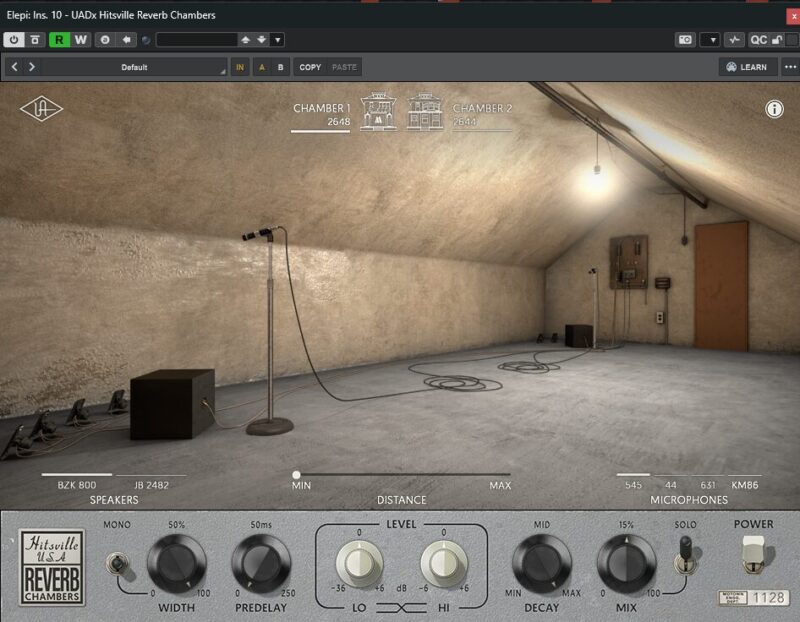This screenshot has height=622, width=800.
Task: Select the BZK 800 speaker
Action: click(77, 481)
